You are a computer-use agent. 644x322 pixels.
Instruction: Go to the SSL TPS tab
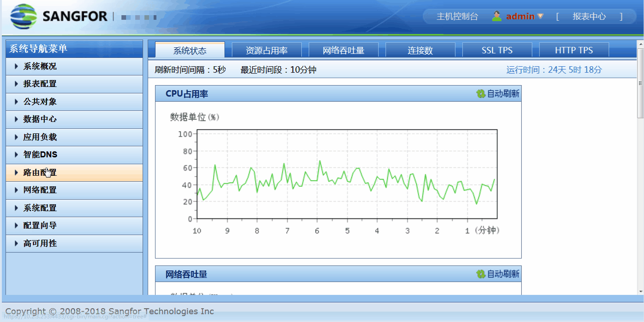497,50
